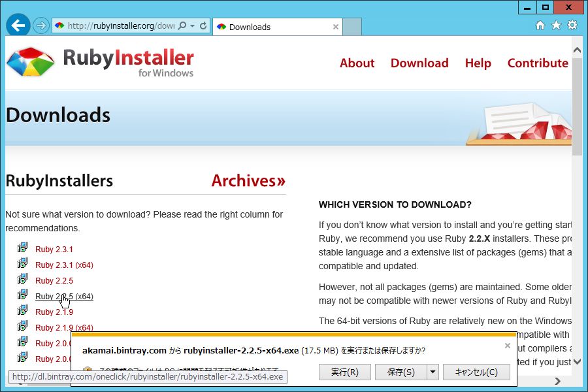The height and width of the screenshot is (392, 588).
Task: Open the Archives» link
Action: coord(248,181)
